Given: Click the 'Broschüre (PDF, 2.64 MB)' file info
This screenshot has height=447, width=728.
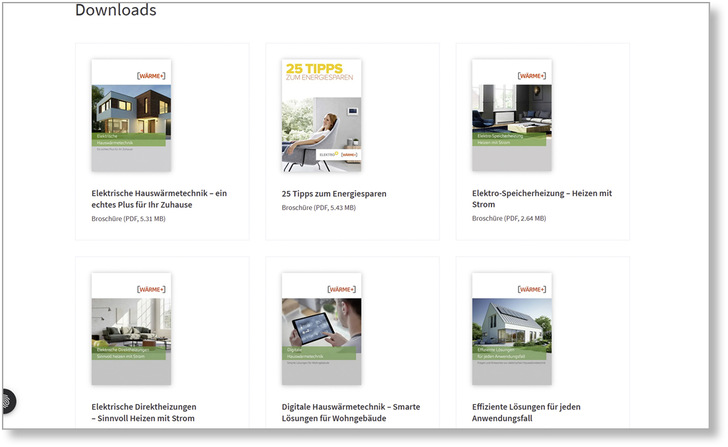Looking at the screenshot, I should (509, 218).
